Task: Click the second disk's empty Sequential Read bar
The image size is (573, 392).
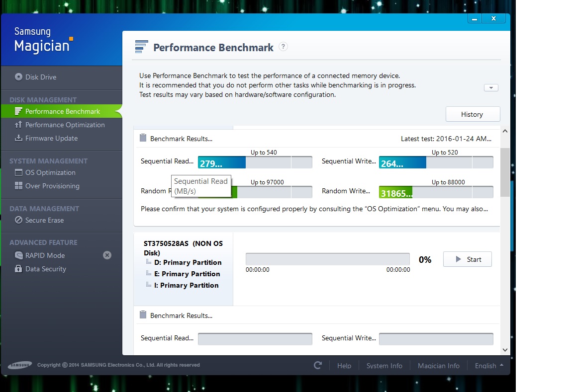Action: tap(255, 339)
